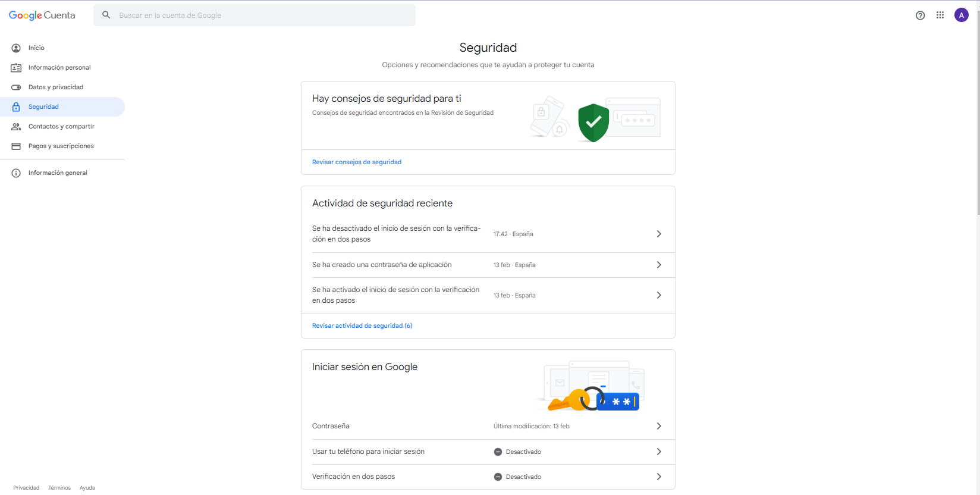Click the account avatar with letter A
The image size is (980, 495).
[x=961, y=15]
